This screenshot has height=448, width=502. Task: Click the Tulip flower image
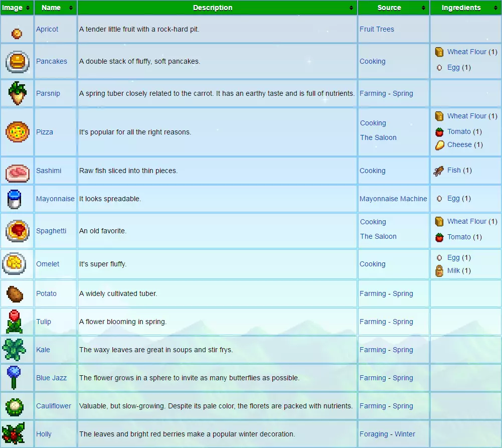coord(14,322)
